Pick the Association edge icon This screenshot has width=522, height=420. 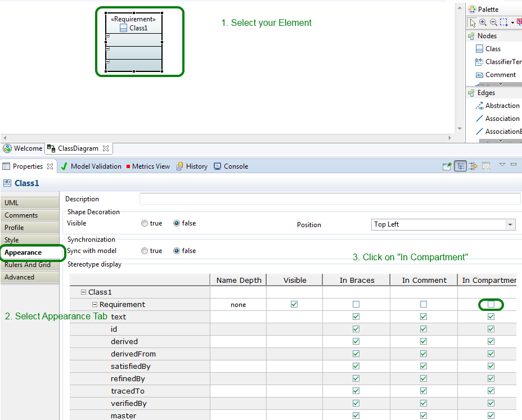479,119
